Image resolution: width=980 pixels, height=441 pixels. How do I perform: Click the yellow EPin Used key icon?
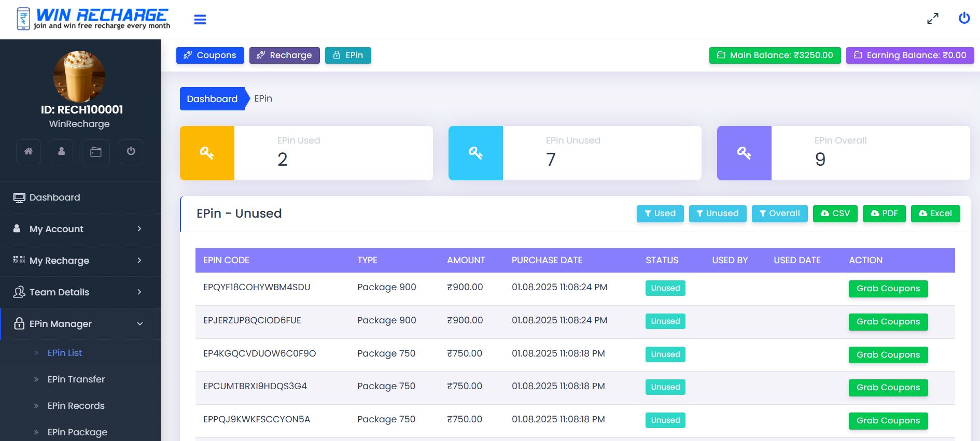coord(207,153)
